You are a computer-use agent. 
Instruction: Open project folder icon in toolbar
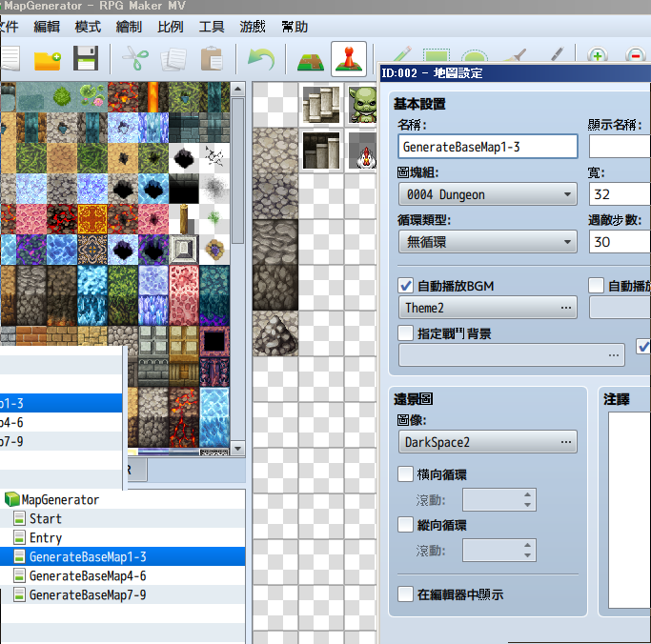pos(48,59)
